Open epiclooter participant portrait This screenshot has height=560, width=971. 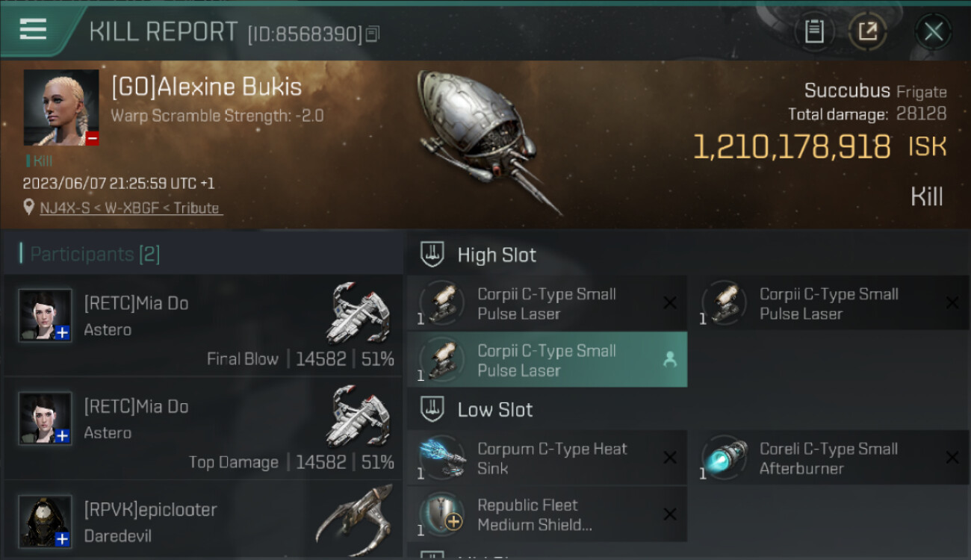click(x=46, y=520)
